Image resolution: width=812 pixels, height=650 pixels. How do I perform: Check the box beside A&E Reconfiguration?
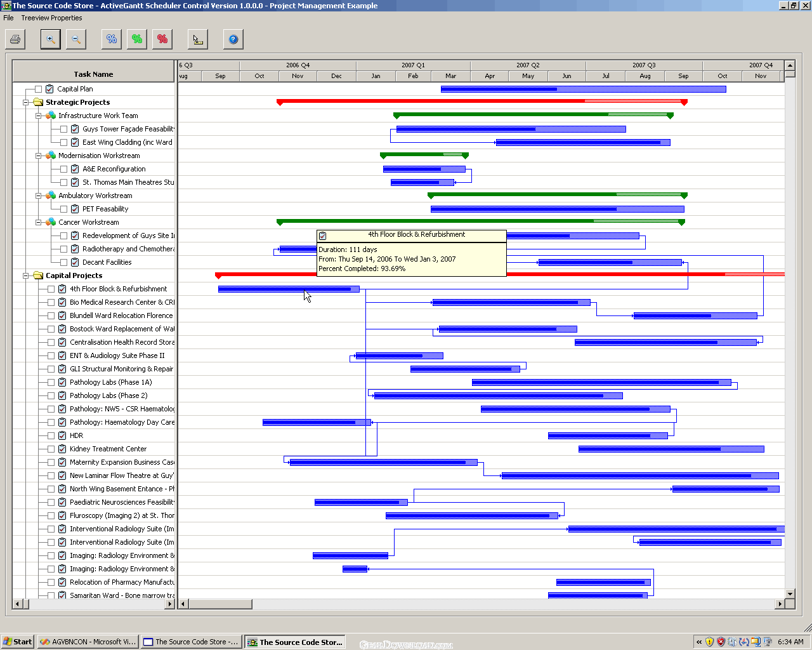coord(63,169)
